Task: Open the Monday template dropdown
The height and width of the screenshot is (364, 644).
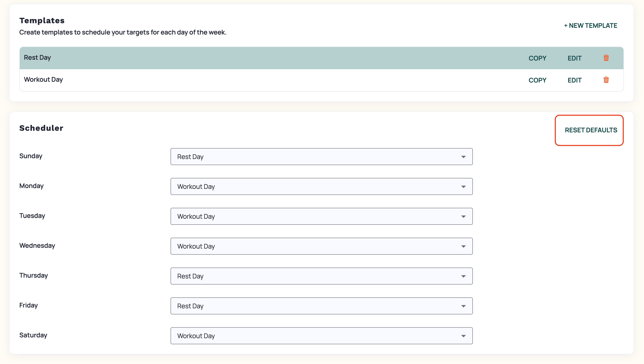Action: 322,186
